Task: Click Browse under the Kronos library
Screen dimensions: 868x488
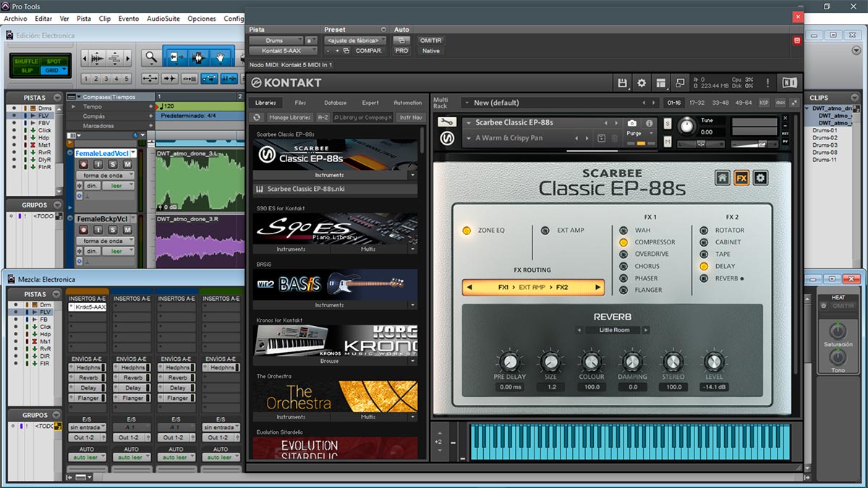Action: pyautogui.click(x=329, y=360)
